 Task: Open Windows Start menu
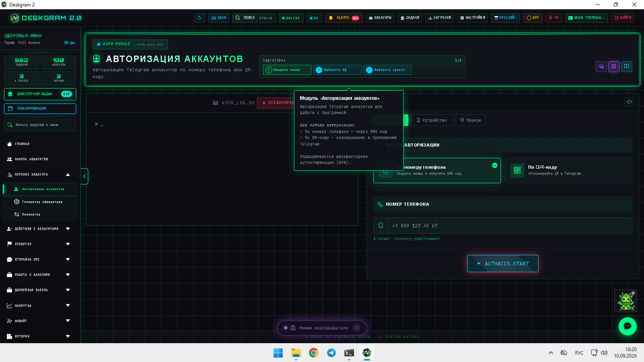[278, 353]
